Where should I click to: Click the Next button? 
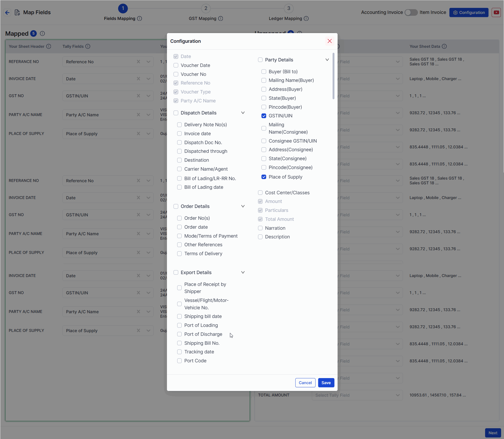click(x=493, y=433)
